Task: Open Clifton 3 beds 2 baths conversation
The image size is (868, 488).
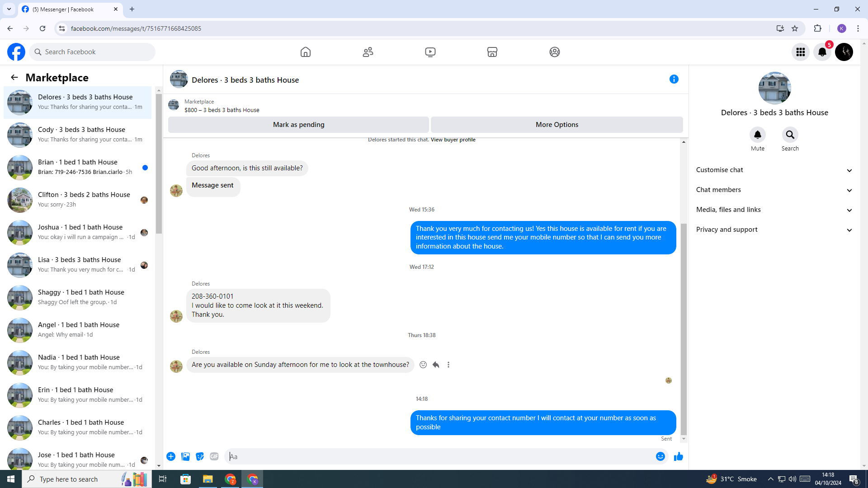Action: pos(77,200)
